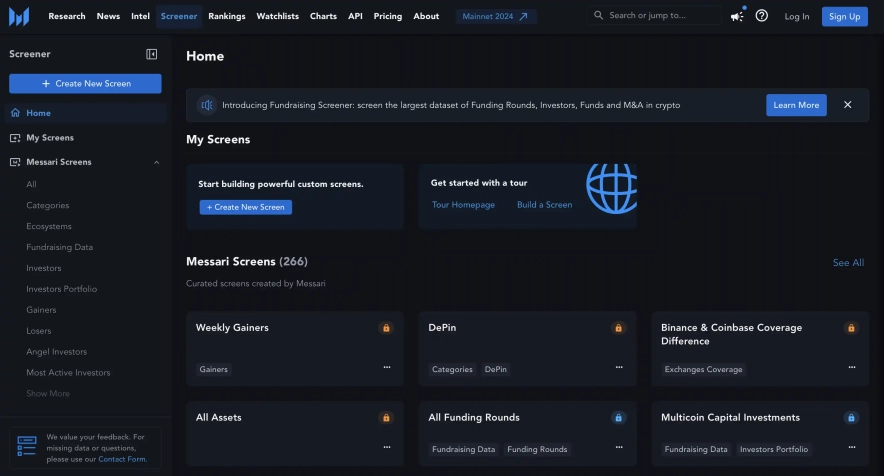The height and width of the screenshot is (476, 884).
Task: Focus the Search or jump to field
Action: click(660, 16)
